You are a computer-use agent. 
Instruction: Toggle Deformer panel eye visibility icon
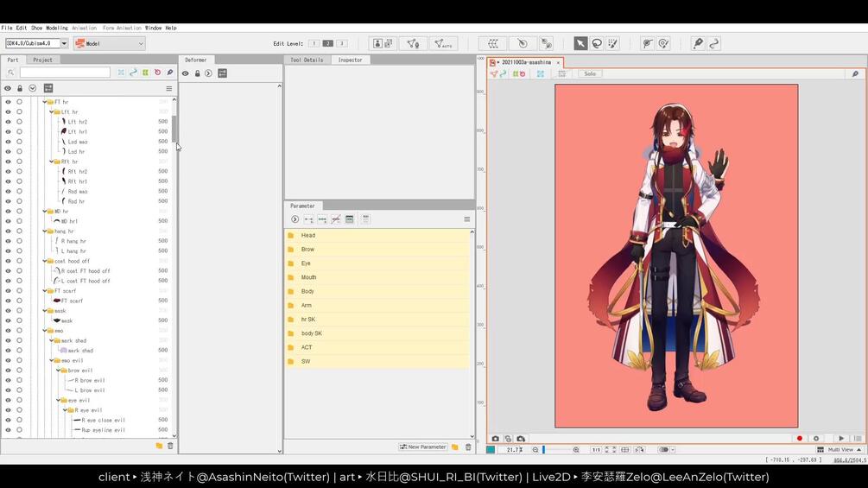pos(186,73)
